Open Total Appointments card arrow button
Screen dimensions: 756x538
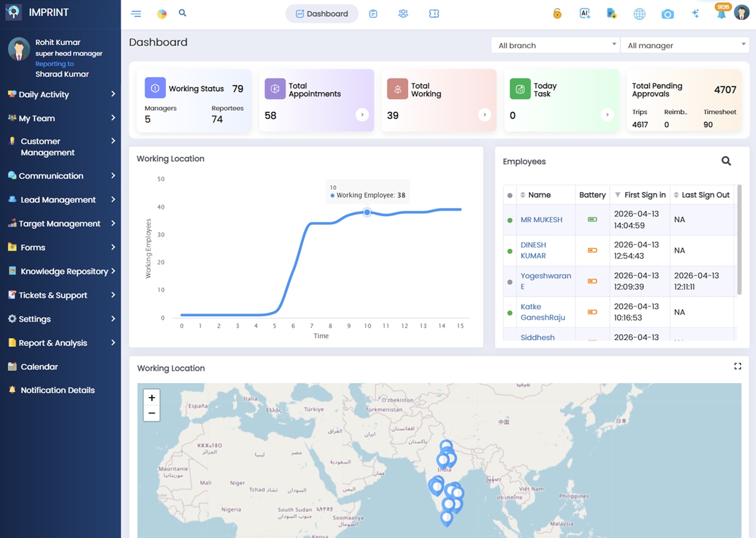coord(362,115)
